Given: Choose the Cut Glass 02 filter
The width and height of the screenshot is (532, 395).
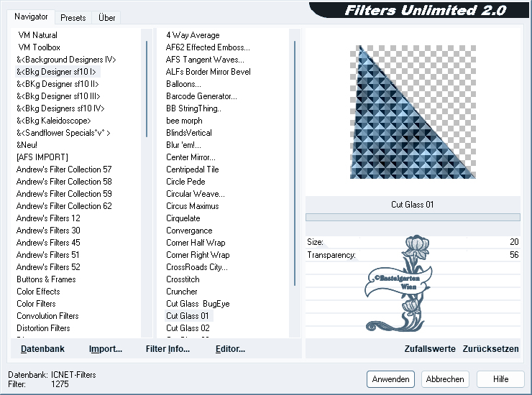Looking at the screenshot, I should [188, 328].
